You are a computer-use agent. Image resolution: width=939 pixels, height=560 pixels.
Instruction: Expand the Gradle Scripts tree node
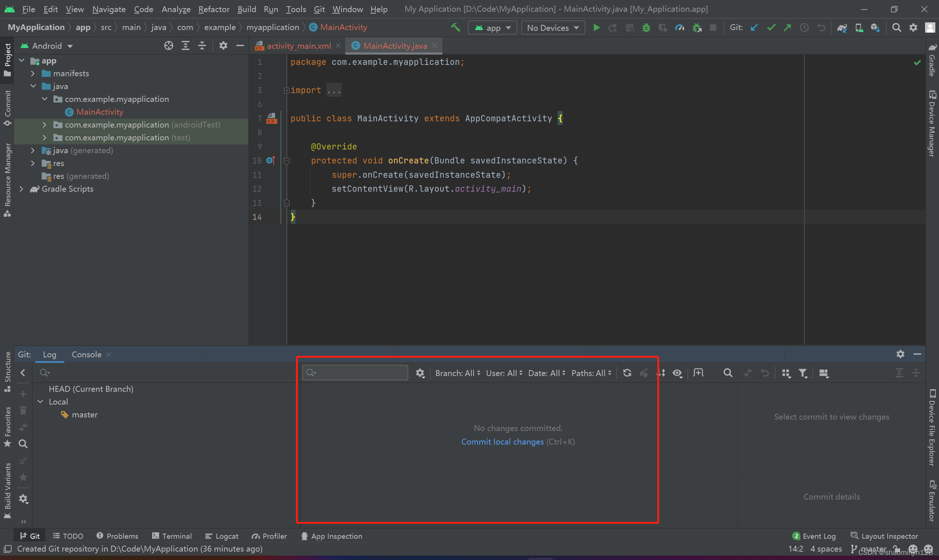pyautogui.click(x=22, y=189)
